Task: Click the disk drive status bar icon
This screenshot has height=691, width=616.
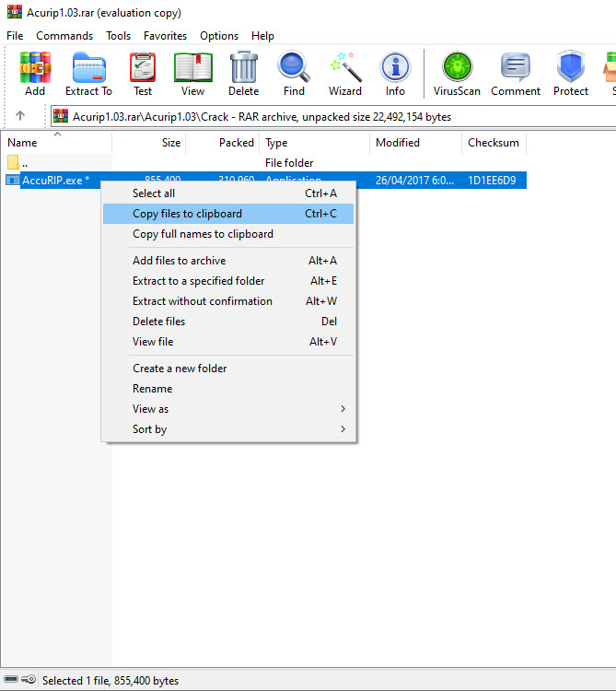Action: pos(11,679)
